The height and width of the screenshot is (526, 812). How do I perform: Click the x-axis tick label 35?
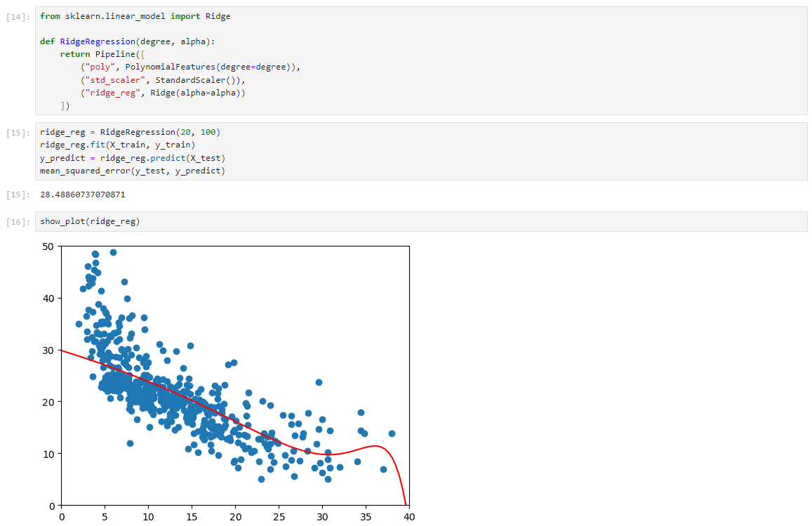click(366, 517)
